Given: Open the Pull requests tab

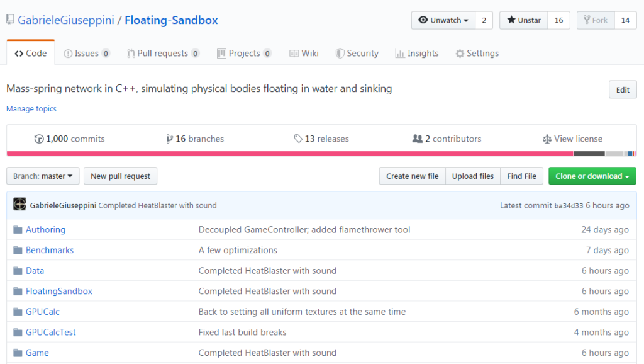Looking at the screenshot, I should tap(163, 54).
